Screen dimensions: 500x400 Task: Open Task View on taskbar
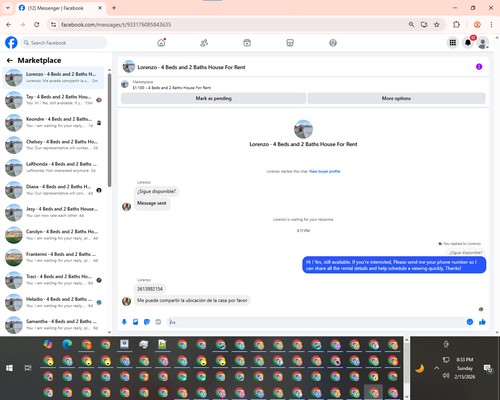click(28, 368)
